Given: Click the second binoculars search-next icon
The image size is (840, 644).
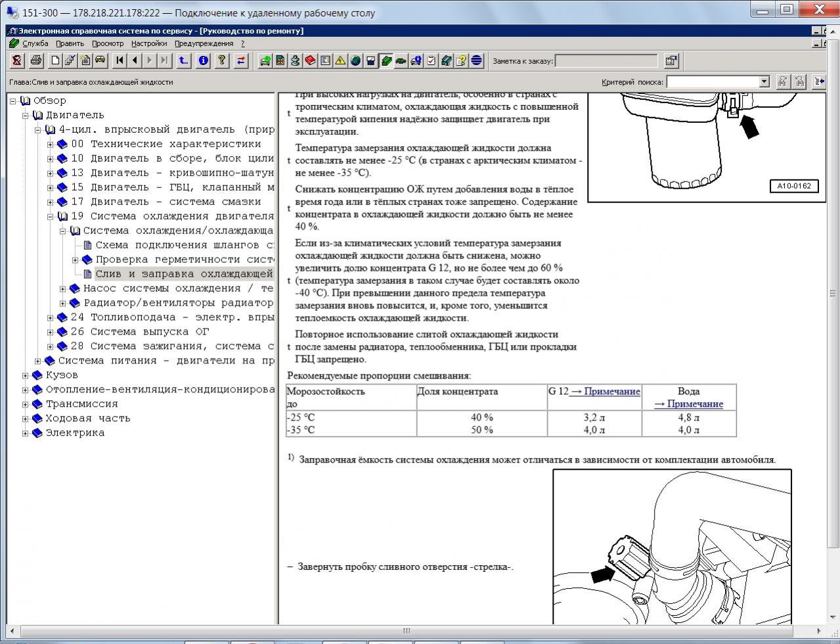Looking at the screenshot, I should click(x=799, y=81).
